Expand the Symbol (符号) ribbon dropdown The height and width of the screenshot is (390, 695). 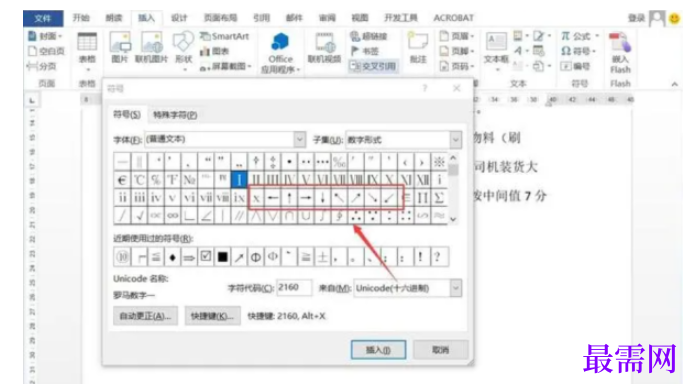(594, 51)
